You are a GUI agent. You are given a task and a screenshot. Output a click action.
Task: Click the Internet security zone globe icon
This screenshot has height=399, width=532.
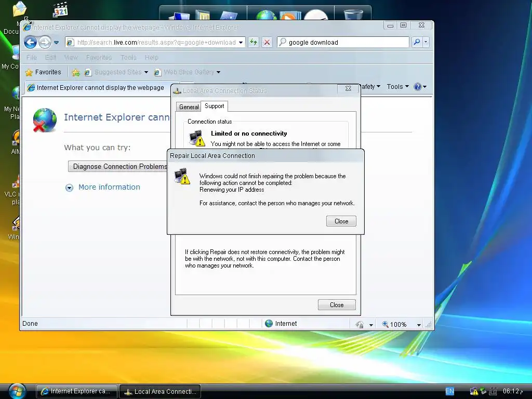coord(269,323)
